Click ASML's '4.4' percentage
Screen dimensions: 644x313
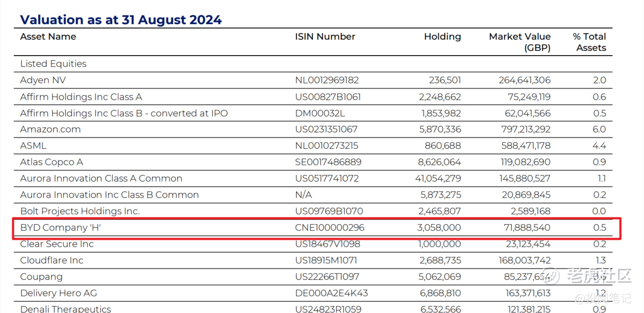click(x=599, y=145)
